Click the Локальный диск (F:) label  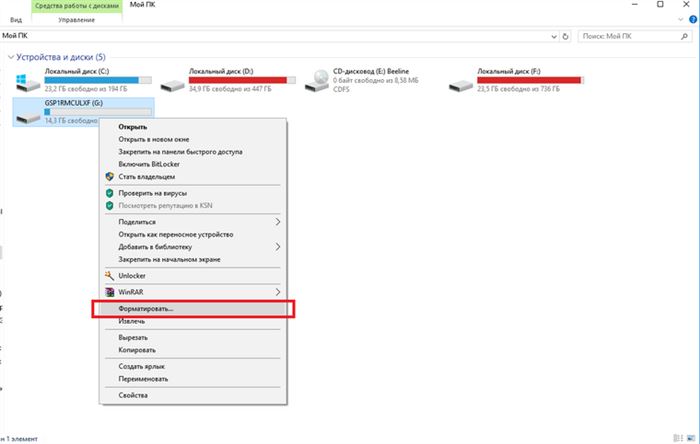point(509,71)
